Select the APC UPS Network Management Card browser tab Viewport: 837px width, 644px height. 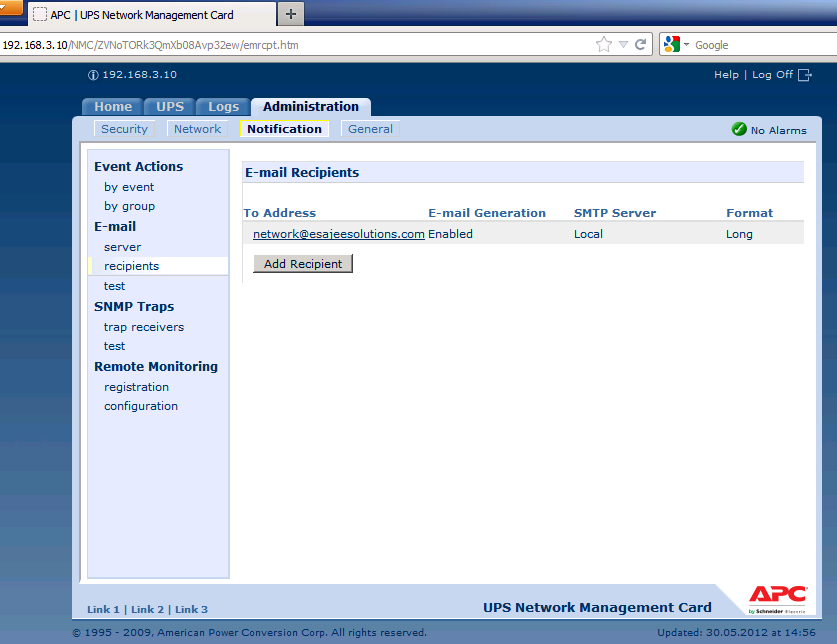pos(152,14)
